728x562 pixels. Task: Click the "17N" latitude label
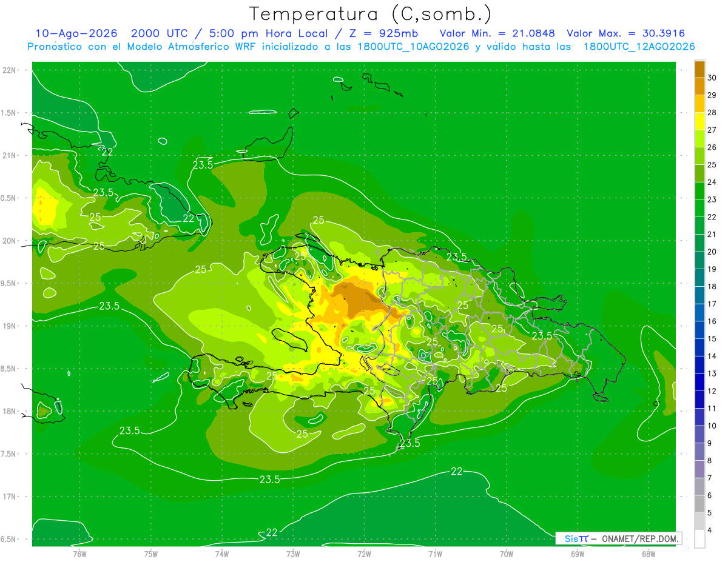coord(9,497)
